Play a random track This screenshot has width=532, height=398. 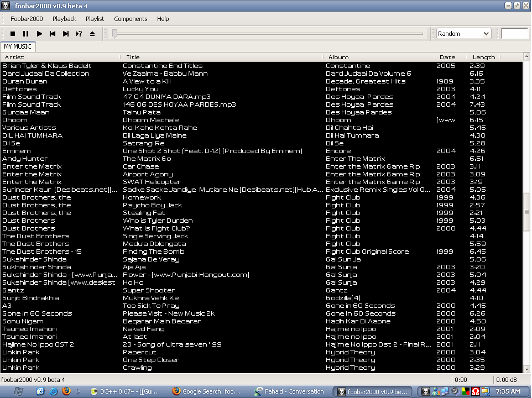click(79, 34)
